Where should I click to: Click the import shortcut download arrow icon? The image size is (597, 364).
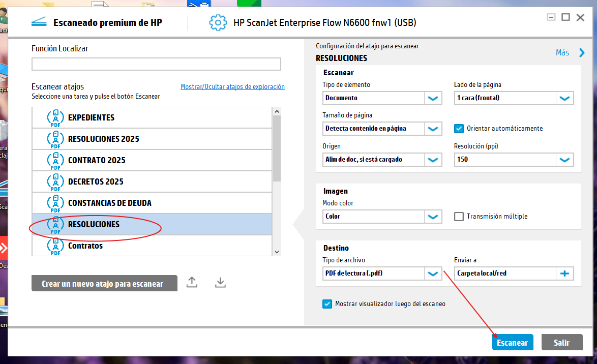click(220, 282)
